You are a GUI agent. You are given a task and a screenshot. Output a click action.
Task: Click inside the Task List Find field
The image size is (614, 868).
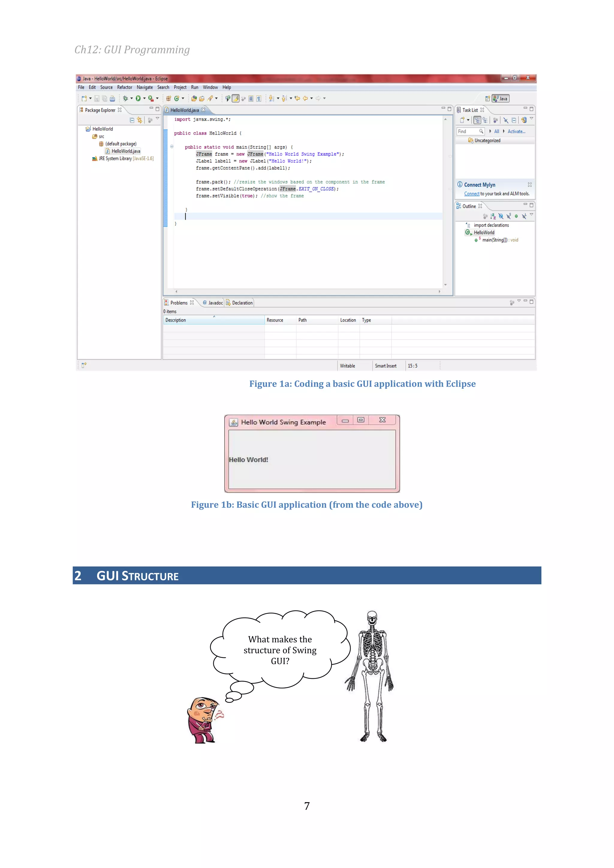(x=471, y=132)
